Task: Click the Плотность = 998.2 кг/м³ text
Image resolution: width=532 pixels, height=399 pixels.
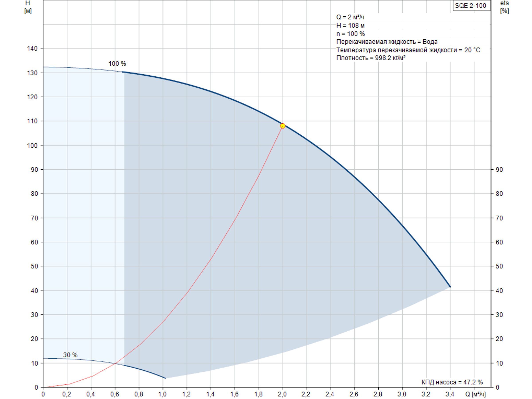Action: coord(371,58)
